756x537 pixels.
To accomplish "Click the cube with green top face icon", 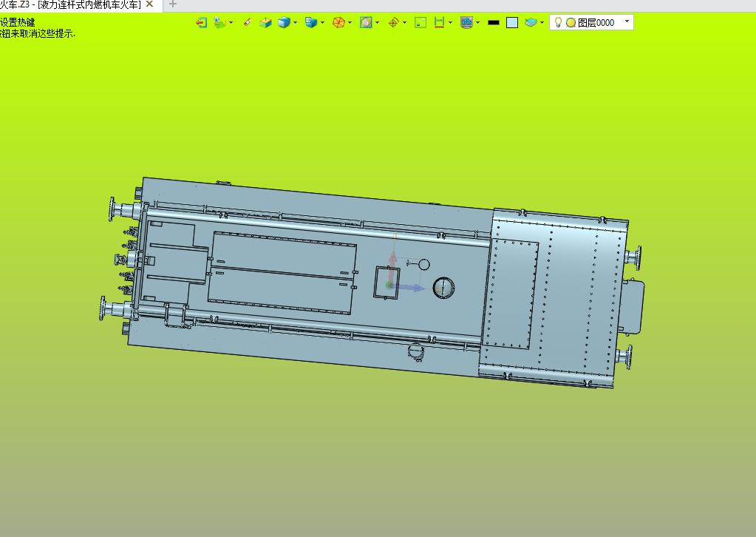I will (265, 23).
